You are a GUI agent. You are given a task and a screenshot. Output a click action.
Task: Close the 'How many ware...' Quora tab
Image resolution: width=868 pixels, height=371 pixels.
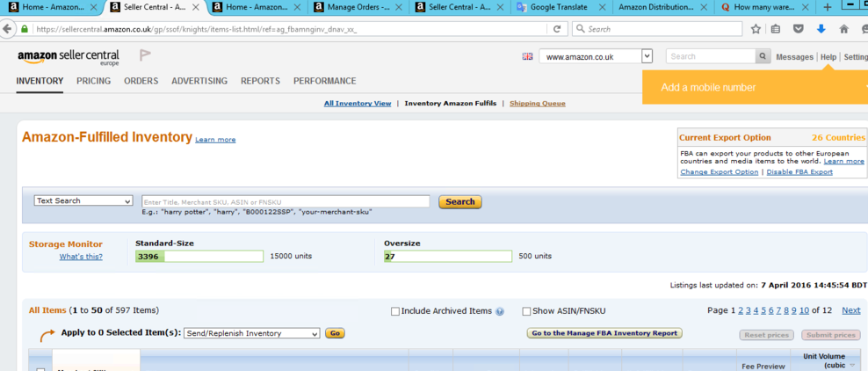point(807,7)
